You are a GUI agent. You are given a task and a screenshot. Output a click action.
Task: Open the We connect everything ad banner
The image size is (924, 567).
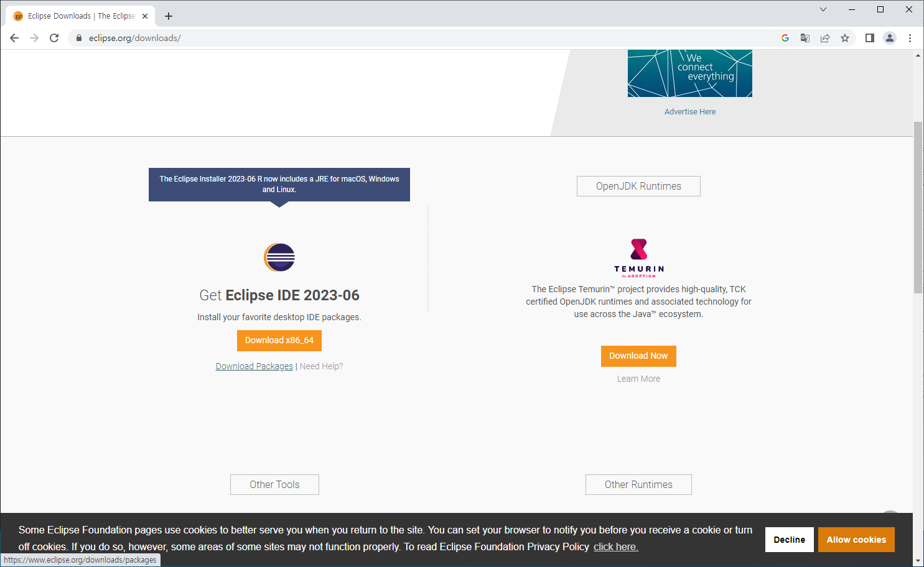(x=690, y=73)
